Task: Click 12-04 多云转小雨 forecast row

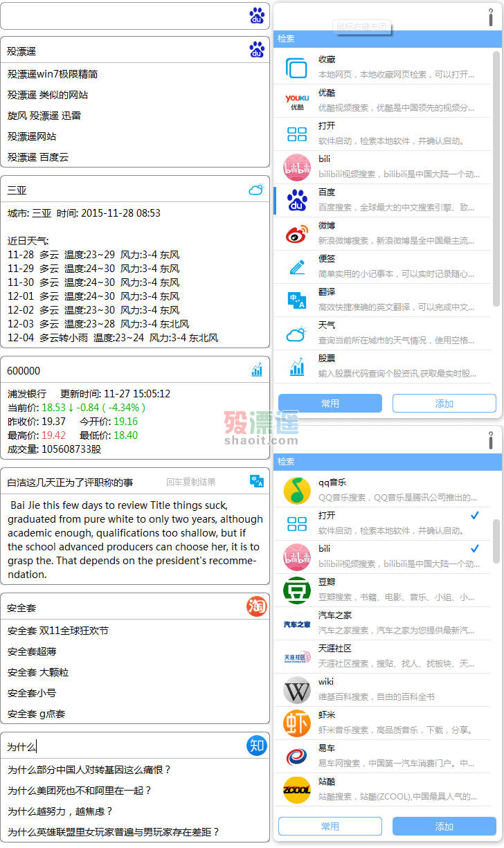Action: 113,338
